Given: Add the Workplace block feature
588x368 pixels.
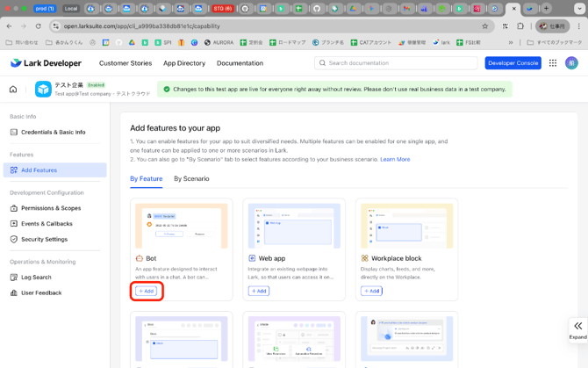Looking at the screenshot, I should [x=371, y=291].
